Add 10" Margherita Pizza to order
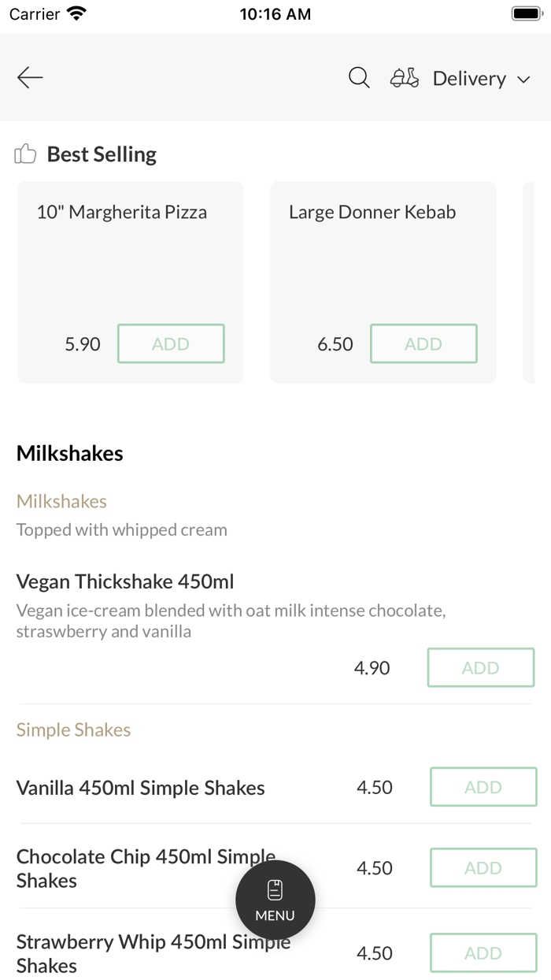551x980 pixels. coord(171,343)
